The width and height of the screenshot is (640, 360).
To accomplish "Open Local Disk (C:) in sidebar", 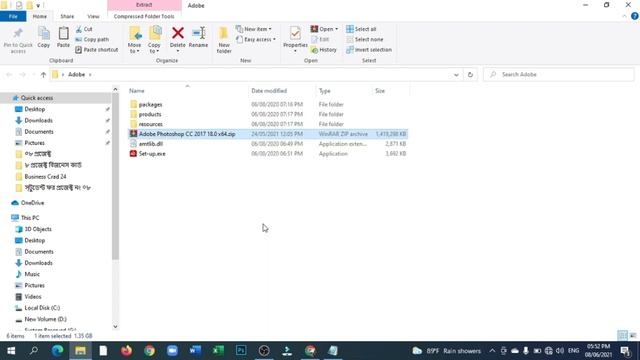I will click(42, 308).
